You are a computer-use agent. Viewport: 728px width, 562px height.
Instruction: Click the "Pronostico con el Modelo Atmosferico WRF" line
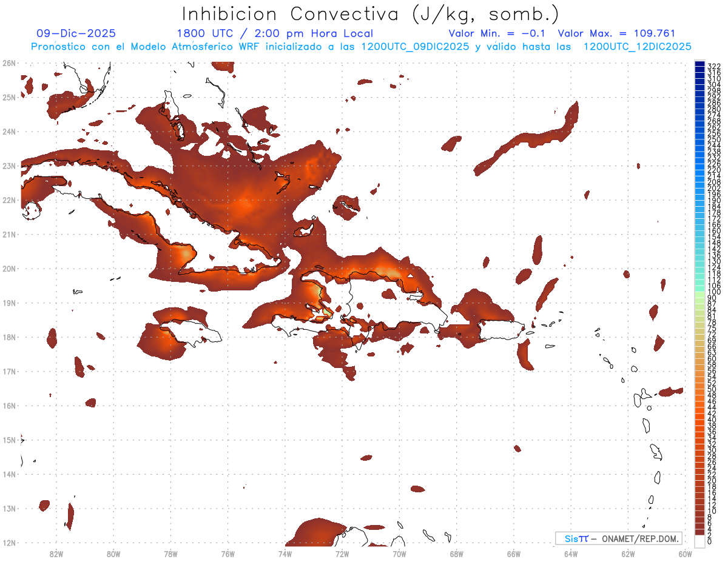point(361,47)
